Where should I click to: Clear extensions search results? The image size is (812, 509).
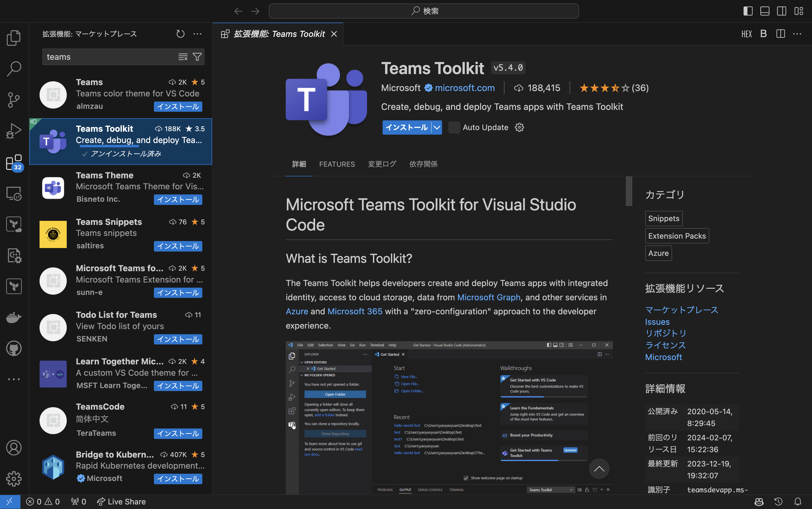click(x=183, y=57)
